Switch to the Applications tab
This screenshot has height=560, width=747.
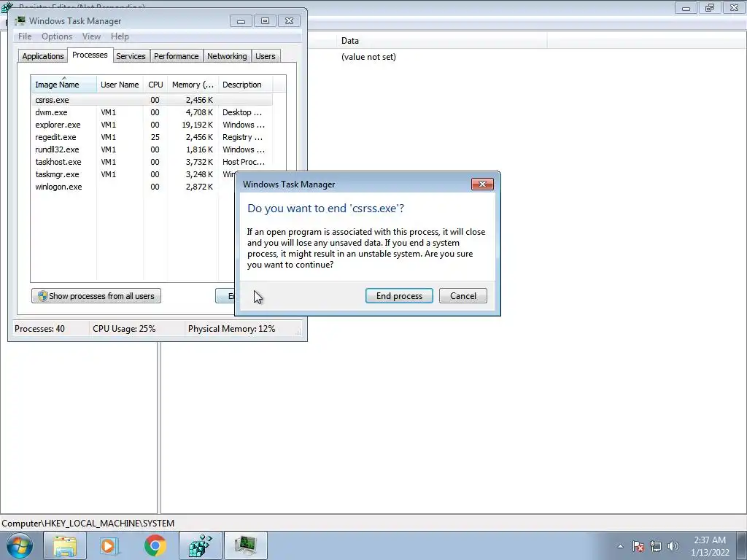click(43, 56)
